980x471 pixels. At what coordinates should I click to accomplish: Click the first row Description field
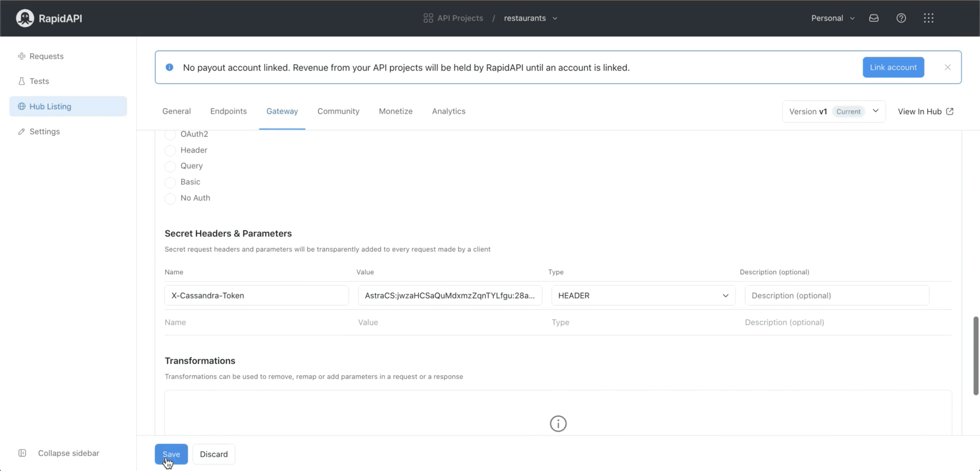click(x=837, y=296)
